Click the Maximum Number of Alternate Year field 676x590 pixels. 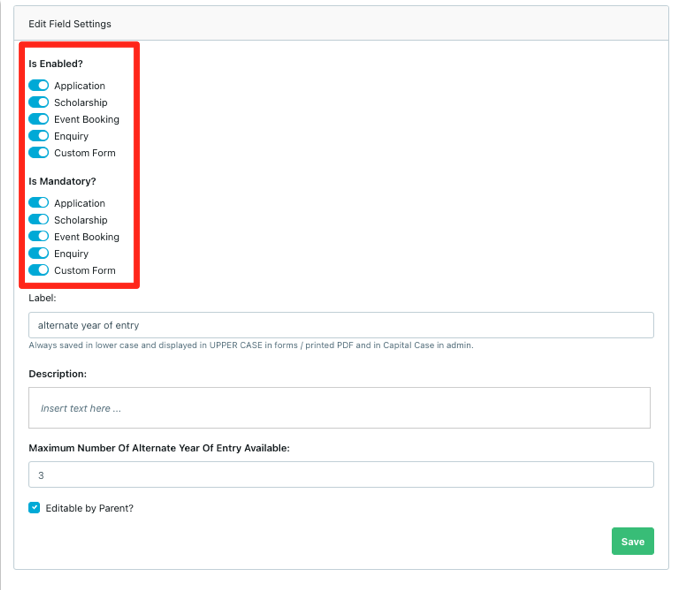point(341,475)
